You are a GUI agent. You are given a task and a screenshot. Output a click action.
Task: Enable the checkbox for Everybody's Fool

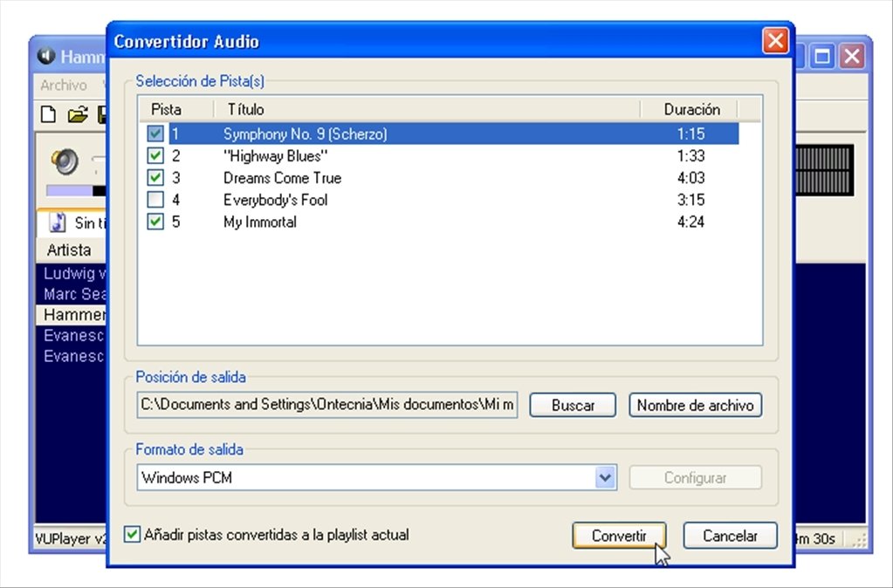pos(155,200)
